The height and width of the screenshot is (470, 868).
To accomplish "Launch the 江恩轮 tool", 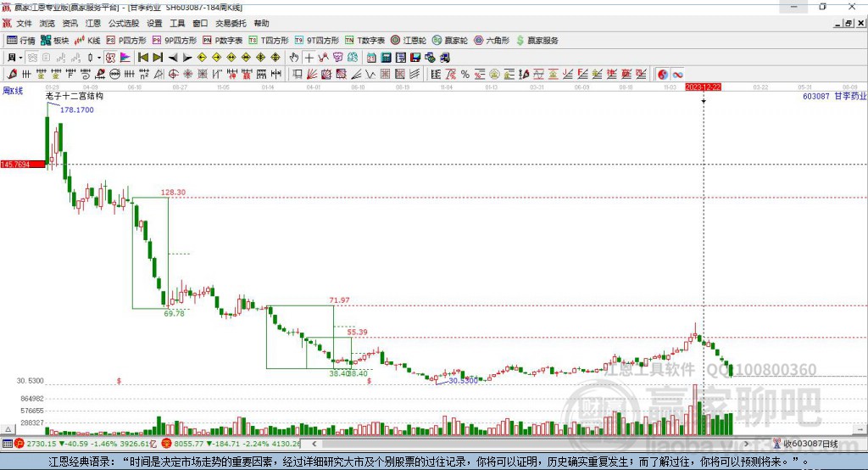I will [x=409, y=41].
